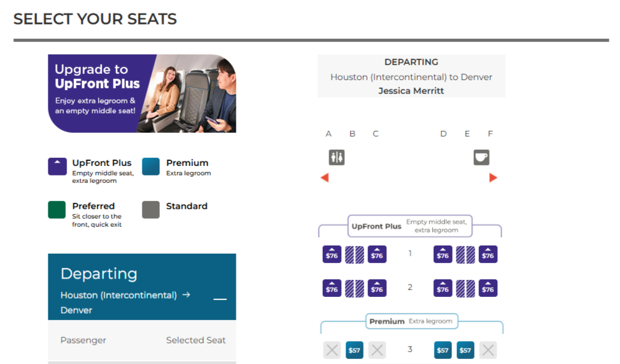The height and width of the screenshot is (364, 620).
Task: Choose Premium seat 3E
Action: pos(465,350)
